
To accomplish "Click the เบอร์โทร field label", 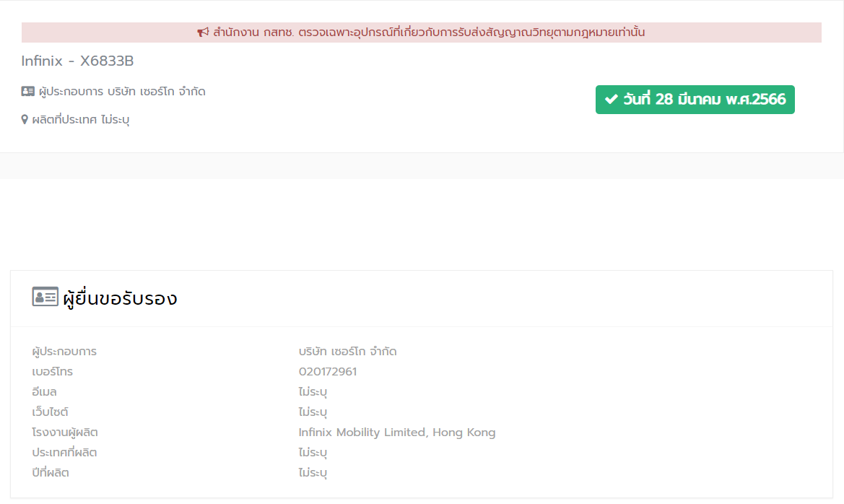I will 53,372.
